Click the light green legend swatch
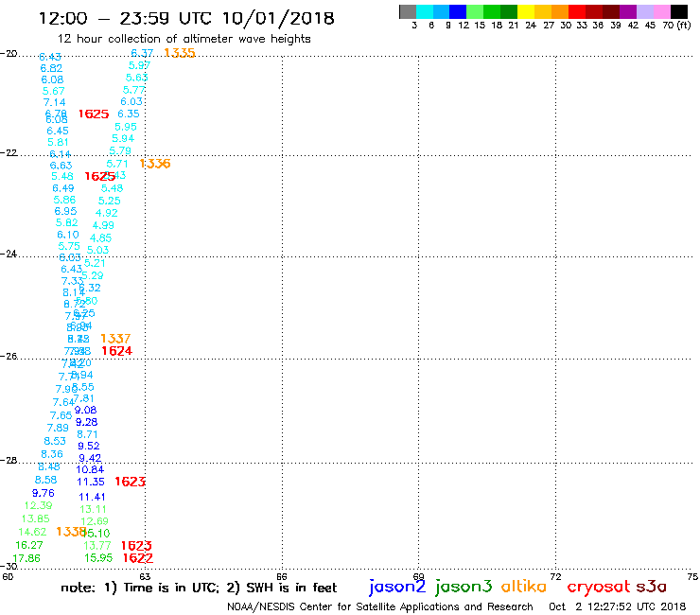700x615 pixels. (x=476, y=11)
